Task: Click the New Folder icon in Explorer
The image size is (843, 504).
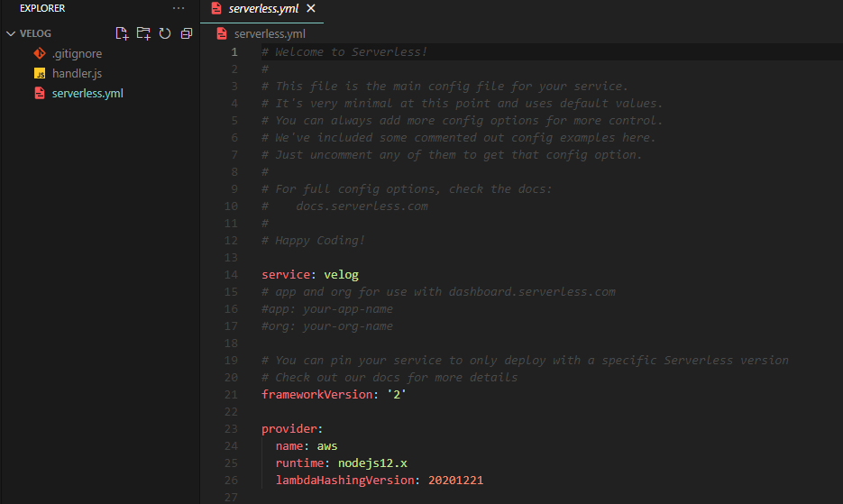Action: point(143,33)
